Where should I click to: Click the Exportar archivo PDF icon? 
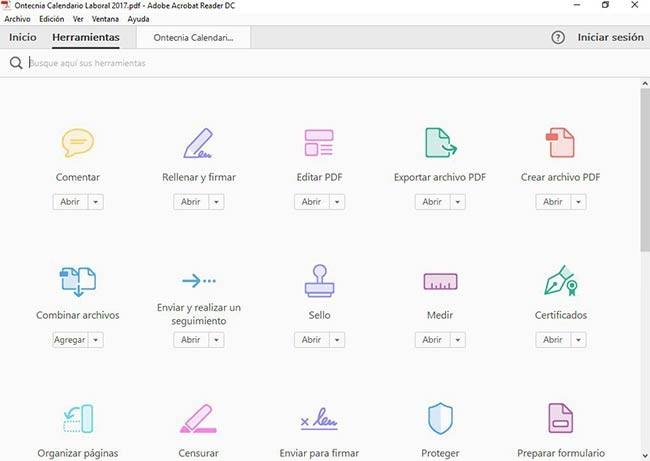[441, 143]
